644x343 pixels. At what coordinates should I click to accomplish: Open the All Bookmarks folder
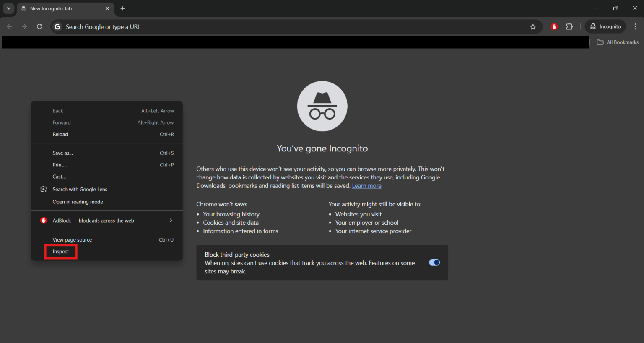point(618,42)
